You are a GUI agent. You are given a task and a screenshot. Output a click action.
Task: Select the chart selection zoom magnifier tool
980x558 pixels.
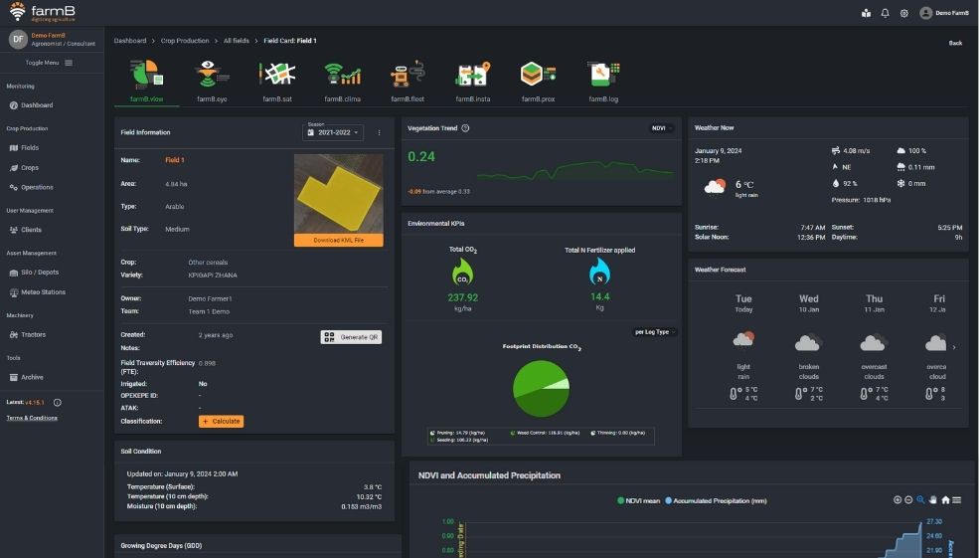tap(920, 500)
